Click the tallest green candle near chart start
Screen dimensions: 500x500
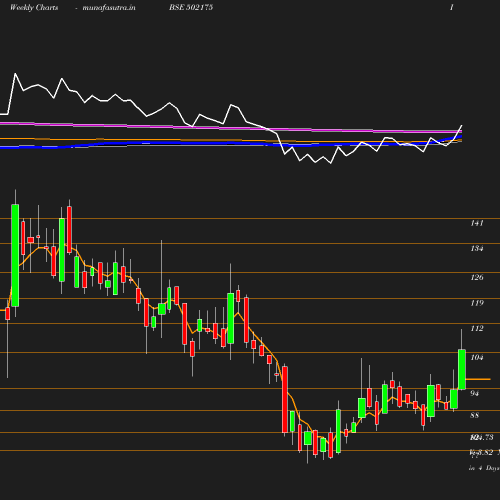coord(15,255)
